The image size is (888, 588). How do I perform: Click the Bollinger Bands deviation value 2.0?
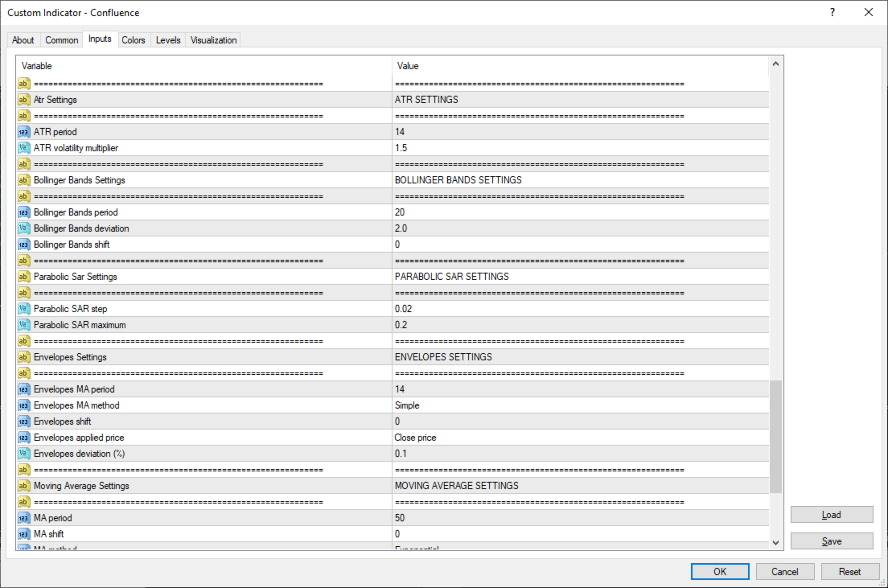click(401, 228)
